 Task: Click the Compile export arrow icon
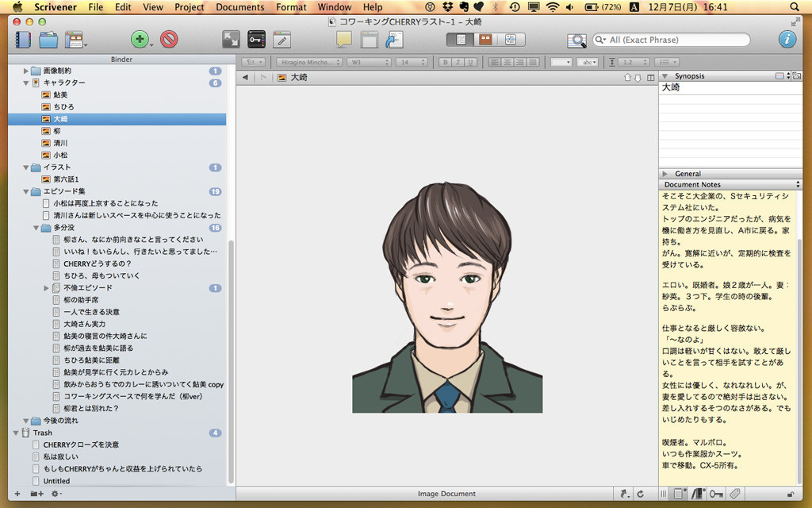[395, 40]
